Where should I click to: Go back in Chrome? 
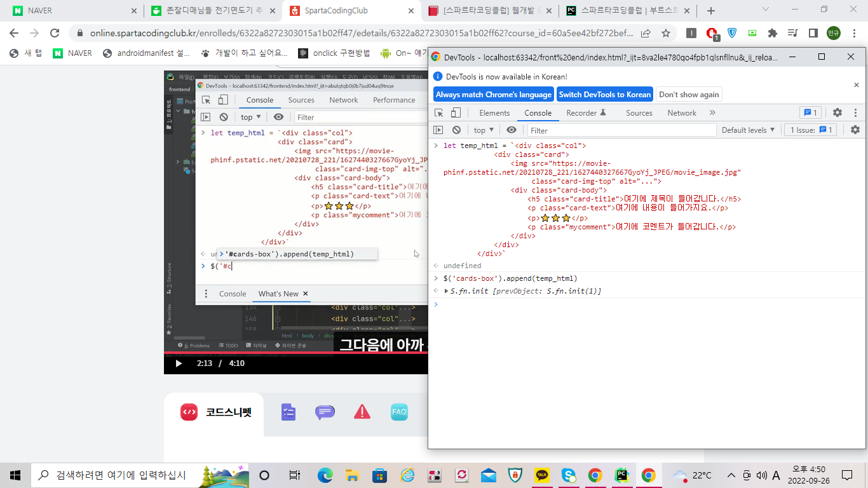(13, 33)
